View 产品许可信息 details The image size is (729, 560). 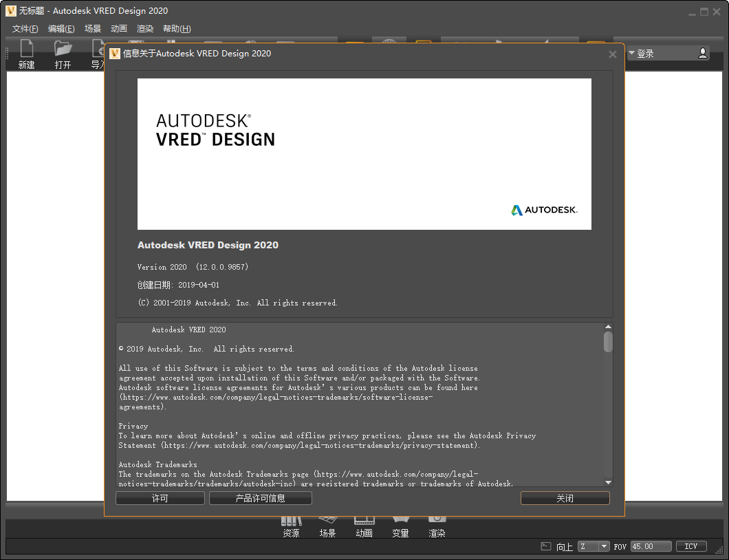(260, 497)
